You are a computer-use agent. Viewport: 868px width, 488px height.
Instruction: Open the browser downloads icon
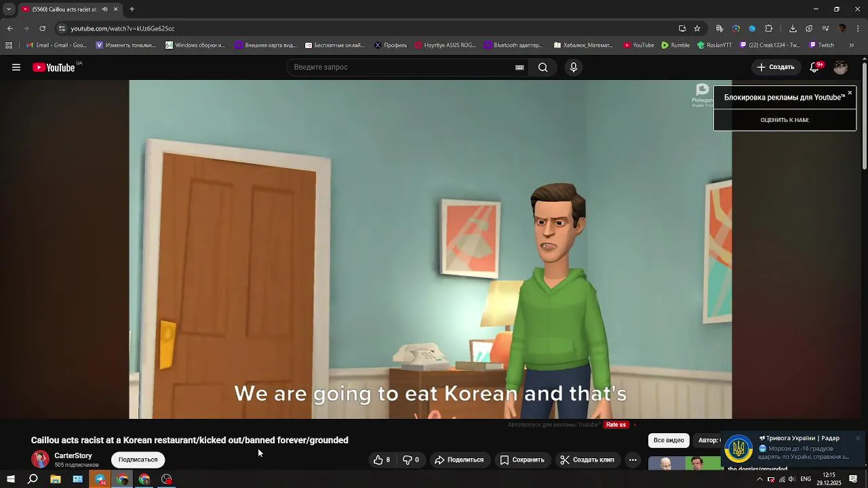793,28
